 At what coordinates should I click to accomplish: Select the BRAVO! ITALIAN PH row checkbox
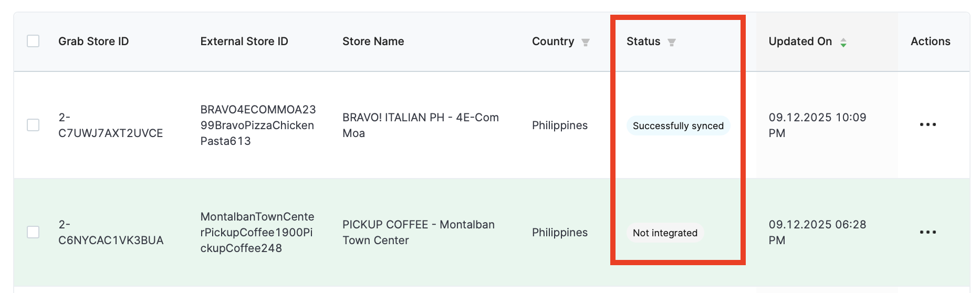click(33, 125)
